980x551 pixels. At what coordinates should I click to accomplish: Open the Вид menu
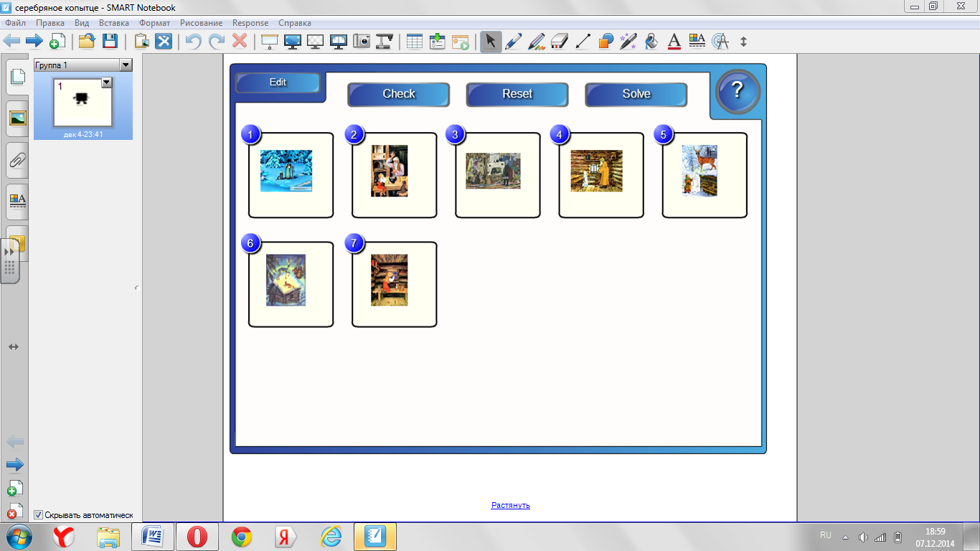pyautogui.click(x=82, y=23)
